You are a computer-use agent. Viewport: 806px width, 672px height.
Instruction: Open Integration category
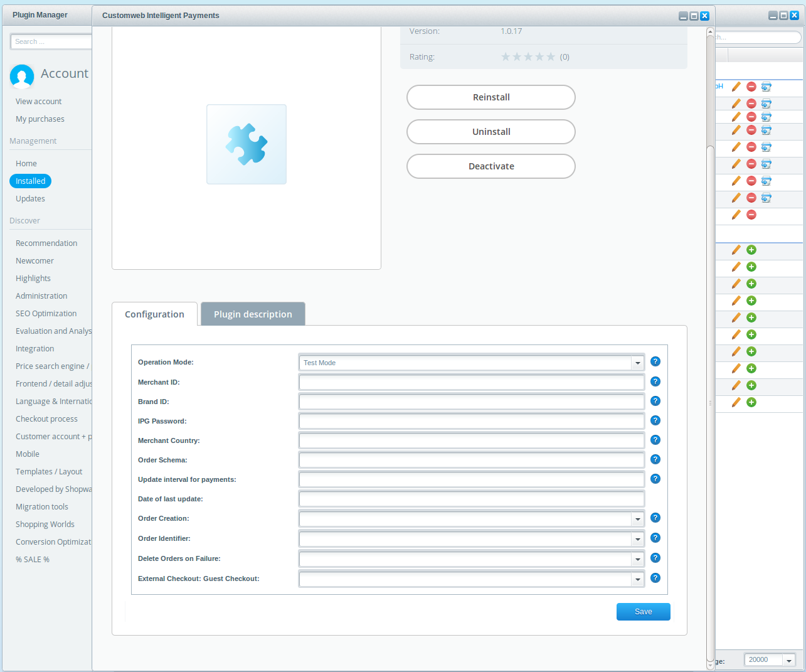coord(35,348)
